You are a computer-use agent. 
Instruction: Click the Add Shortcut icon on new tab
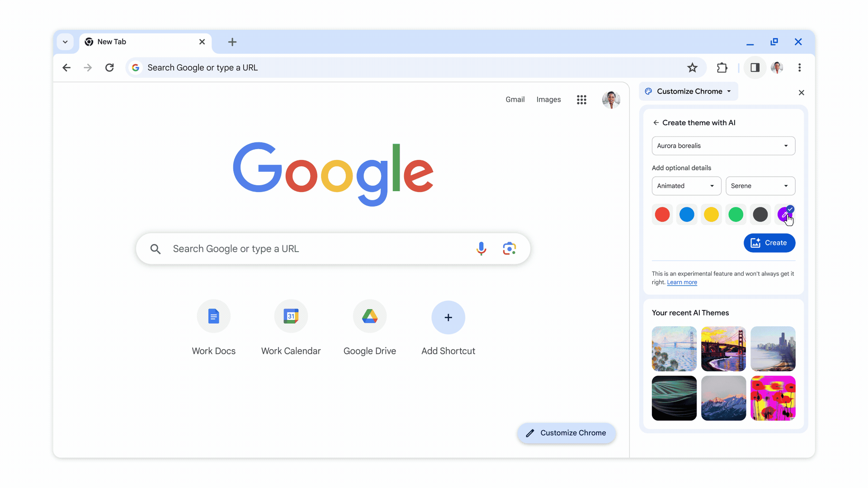(448, 316)
